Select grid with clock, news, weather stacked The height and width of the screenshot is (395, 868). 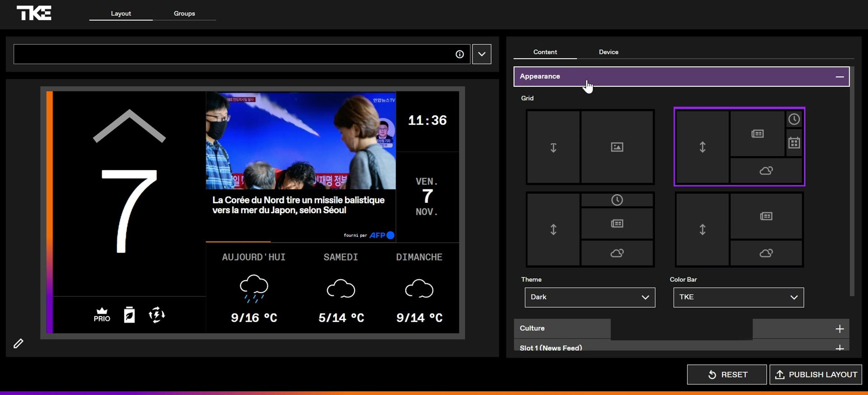(x=590, y=230)
